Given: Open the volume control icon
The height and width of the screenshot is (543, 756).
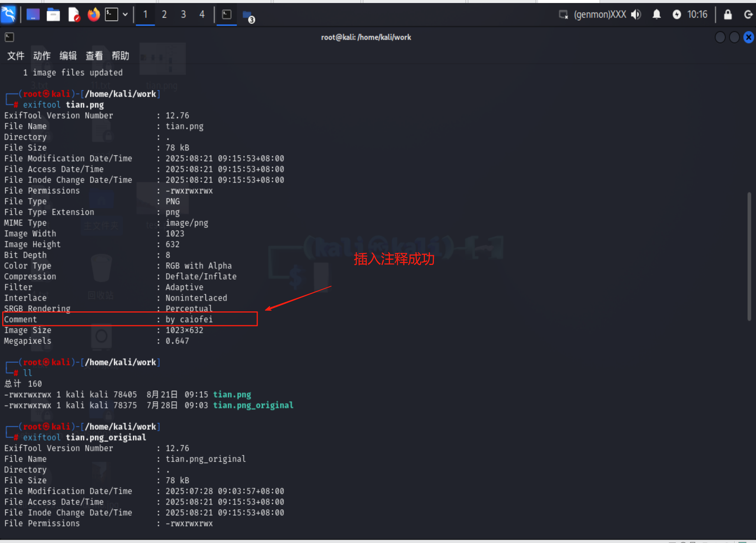Looking at the screenshot, I should 636,15.
